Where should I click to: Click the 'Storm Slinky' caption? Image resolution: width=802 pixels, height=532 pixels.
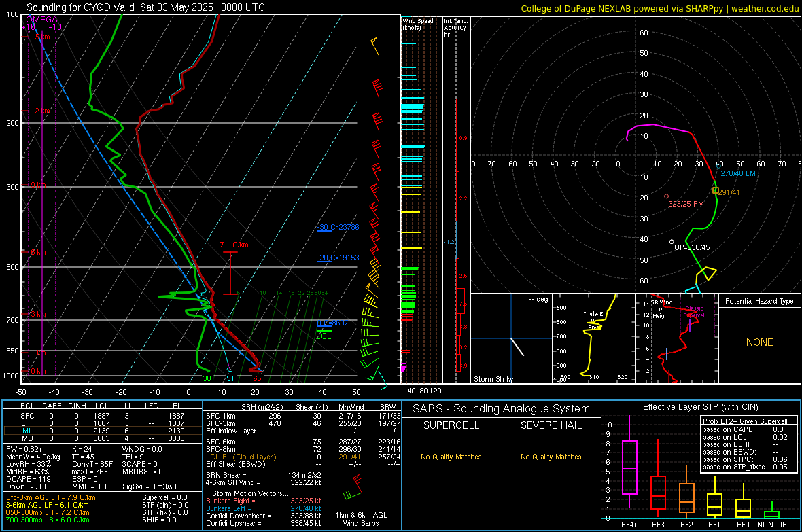coord(493,379)
